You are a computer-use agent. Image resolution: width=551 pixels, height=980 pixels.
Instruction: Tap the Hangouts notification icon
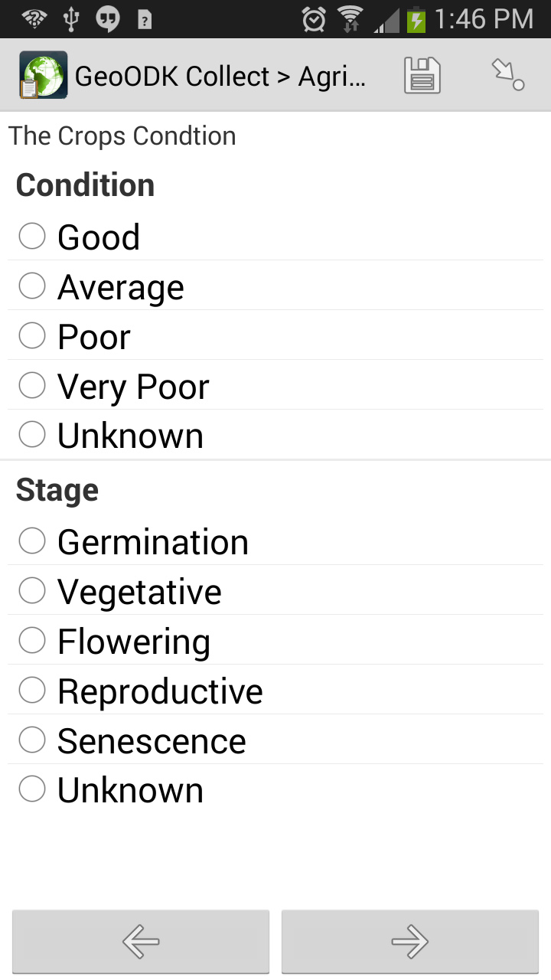108,19
